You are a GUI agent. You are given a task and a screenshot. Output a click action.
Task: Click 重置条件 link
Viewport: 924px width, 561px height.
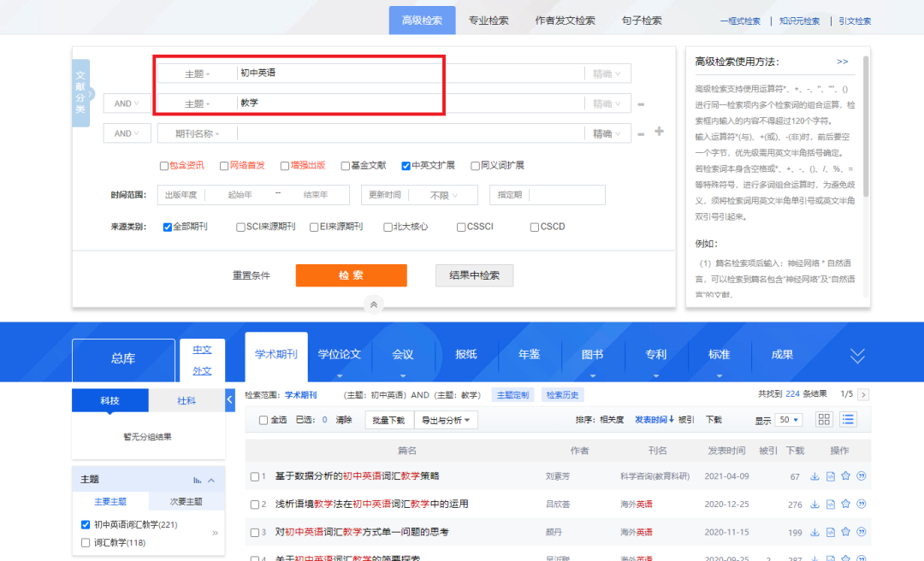point(252,275)
